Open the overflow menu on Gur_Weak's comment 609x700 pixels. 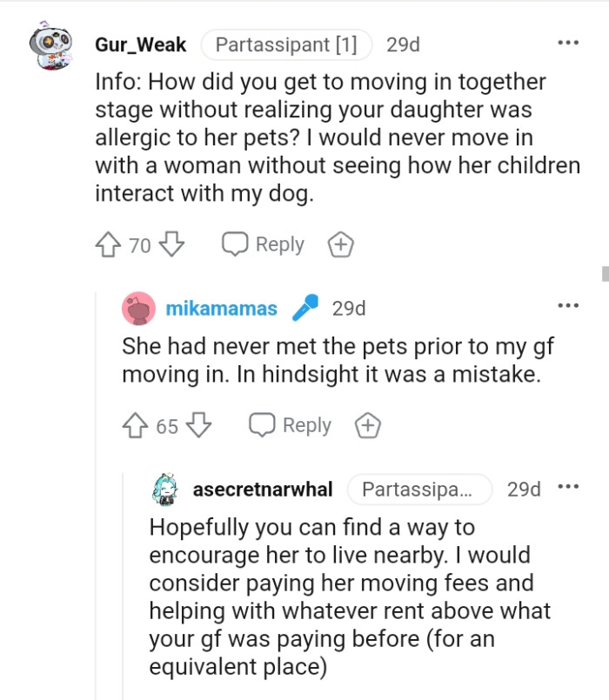(x=568, y=41)
